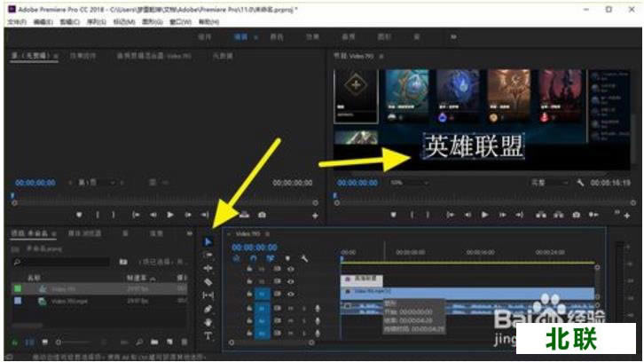Select the Ripple Edit tool
The image size is (644, 362).
click(208, 268)
